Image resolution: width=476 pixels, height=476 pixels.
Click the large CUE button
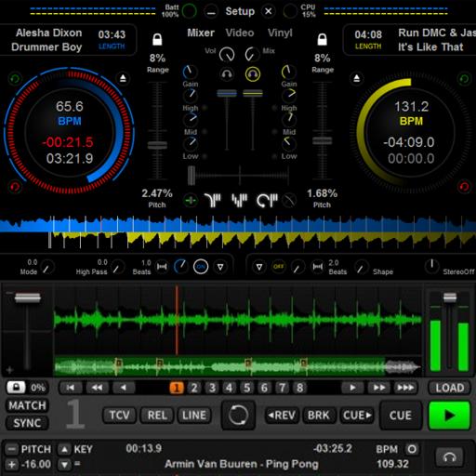401,416
